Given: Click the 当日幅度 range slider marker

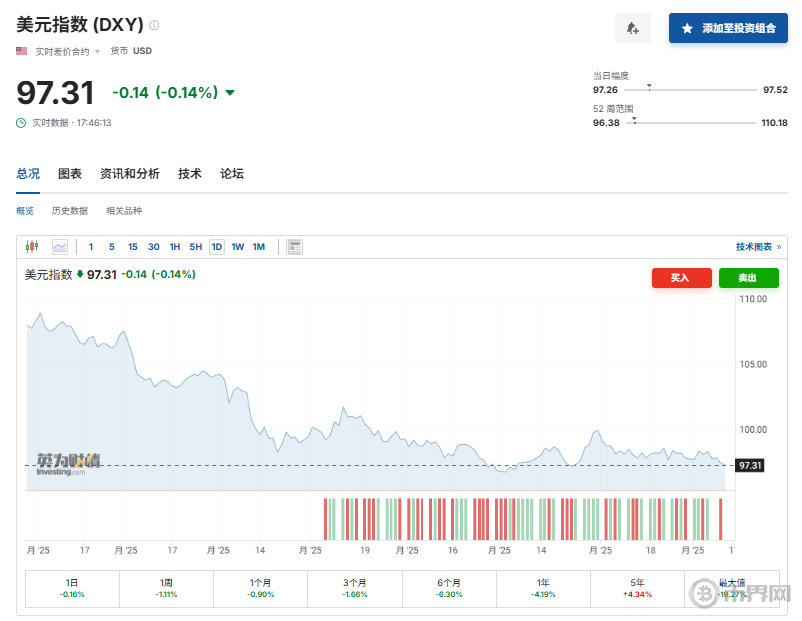Looking at the screenshot, I should pyautogui.click(x=649, y=88).
